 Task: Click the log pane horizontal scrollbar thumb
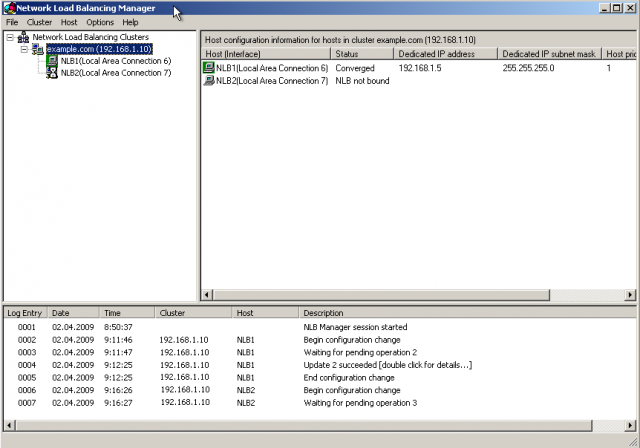[x=304, y=426]
